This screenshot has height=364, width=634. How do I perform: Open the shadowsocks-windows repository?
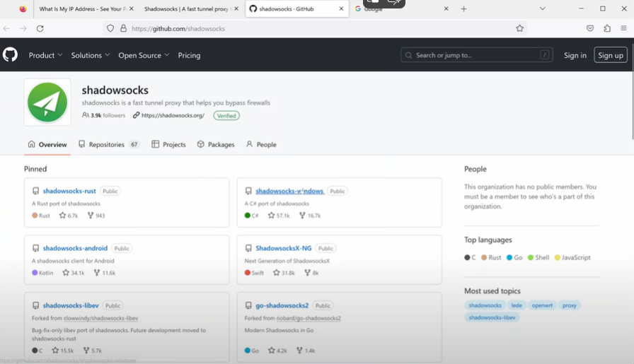click(289, 191)
